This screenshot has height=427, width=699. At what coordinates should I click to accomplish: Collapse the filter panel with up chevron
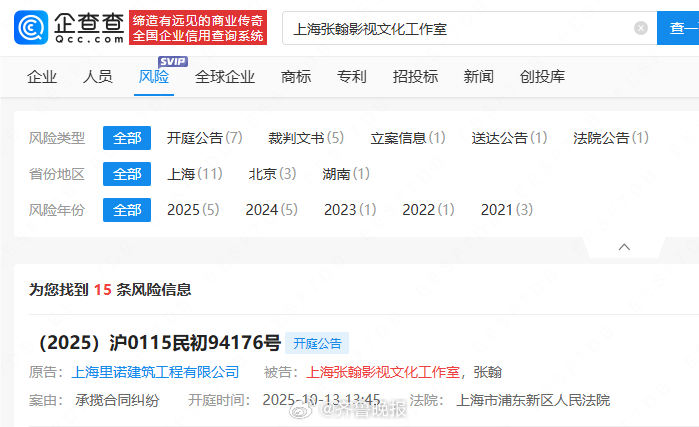(624, 247)
